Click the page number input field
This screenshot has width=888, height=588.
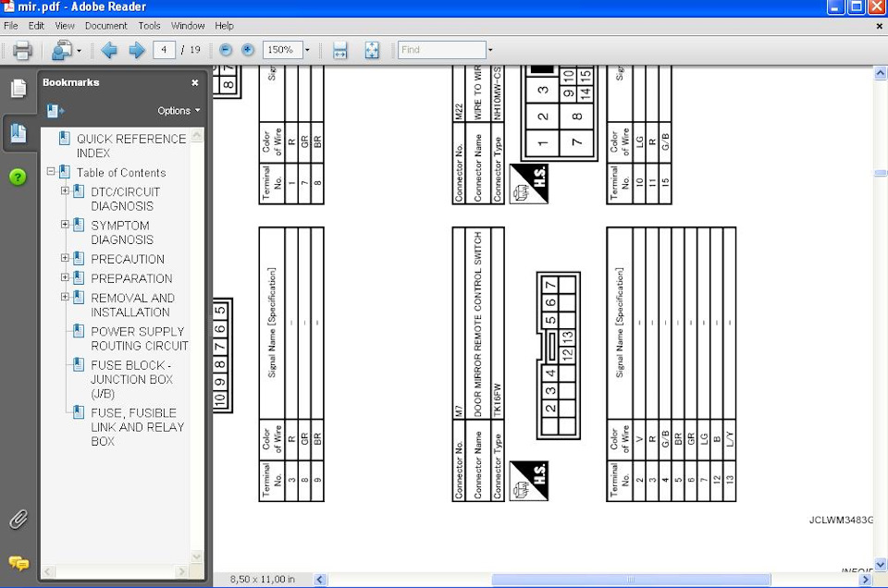[164, 50]
